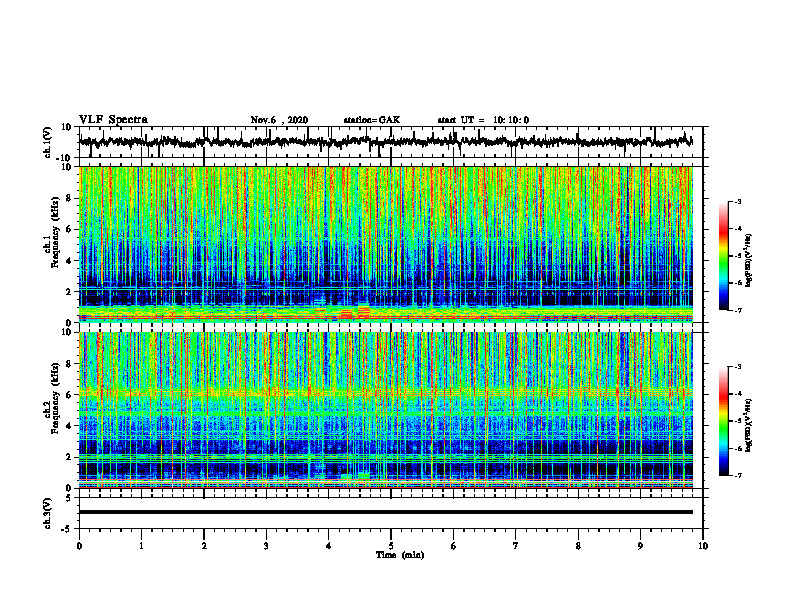This screenshot has width=792, height=612.
Task: Click the '5' tick on ch.3 voltage axis
Action: click(69, 498)
